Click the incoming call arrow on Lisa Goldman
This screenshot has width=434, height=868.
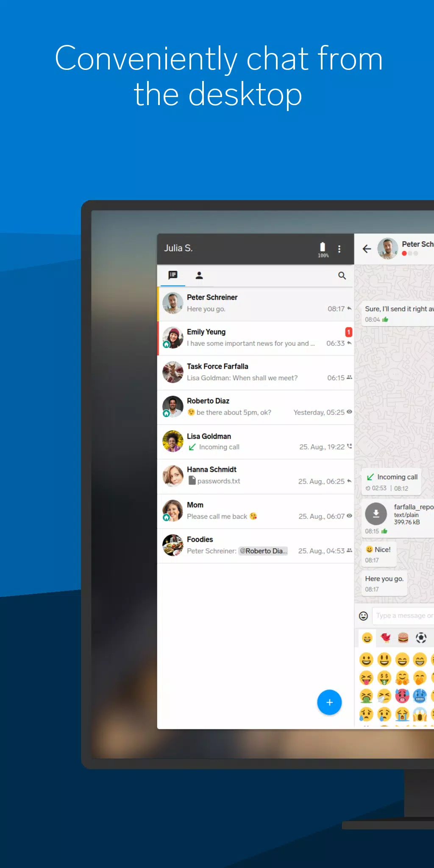click(x=192, y=447)
